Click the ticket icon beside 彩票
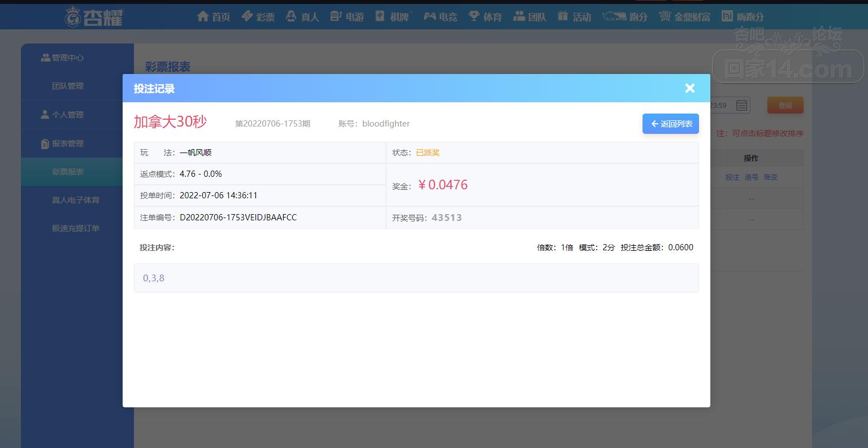This screenshot has width=868, height=448. tap(247, 16)
